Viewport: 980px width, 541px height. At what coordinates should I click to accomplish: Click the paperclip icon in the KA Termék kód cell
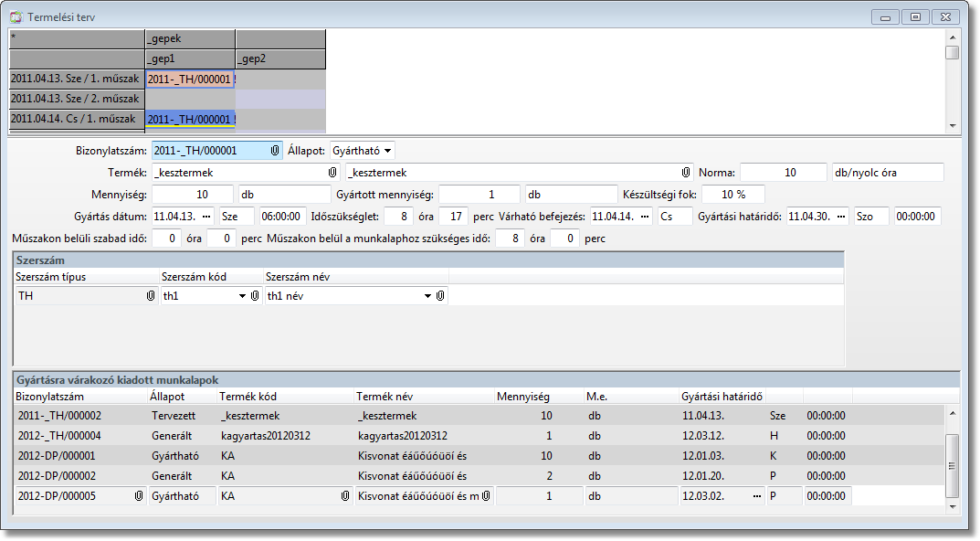coord(345,496)
